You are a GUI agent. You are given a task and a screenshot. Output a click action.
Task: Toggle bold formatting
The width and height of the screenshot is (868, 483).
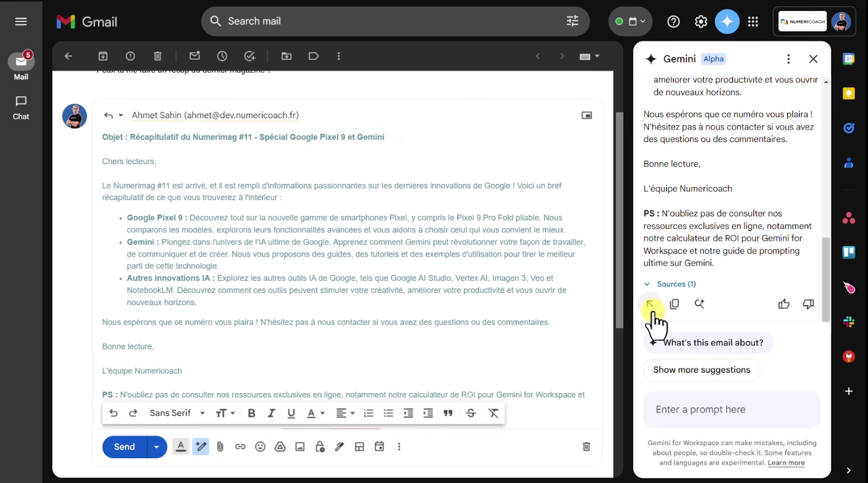coord(251,413)
